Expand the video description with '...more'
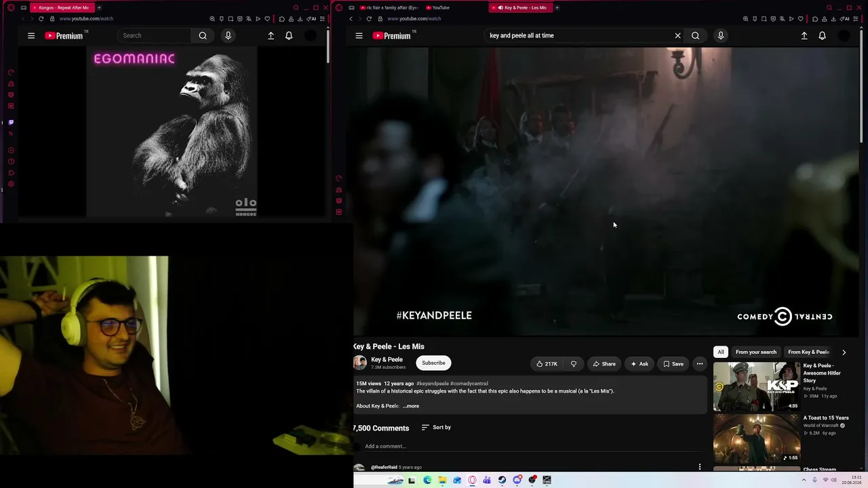Image resolution: width=868 pixels, height=488 pixels. point(411,406)
